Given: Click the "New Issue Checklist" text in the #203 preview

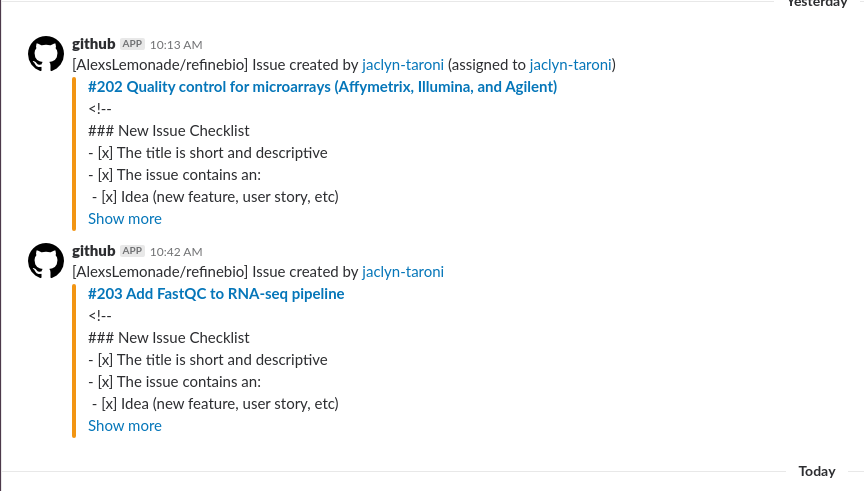Looking at the screenshot, I should [183, 338].
